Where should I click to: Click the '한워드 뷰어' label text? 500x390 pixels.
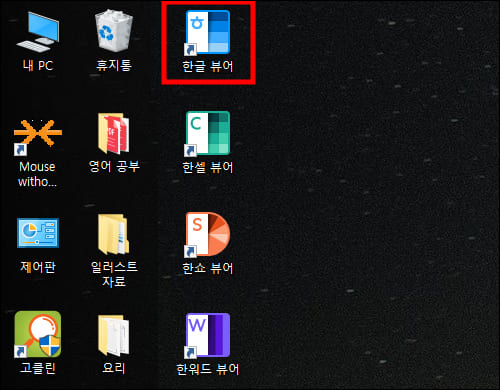[208, 369]
